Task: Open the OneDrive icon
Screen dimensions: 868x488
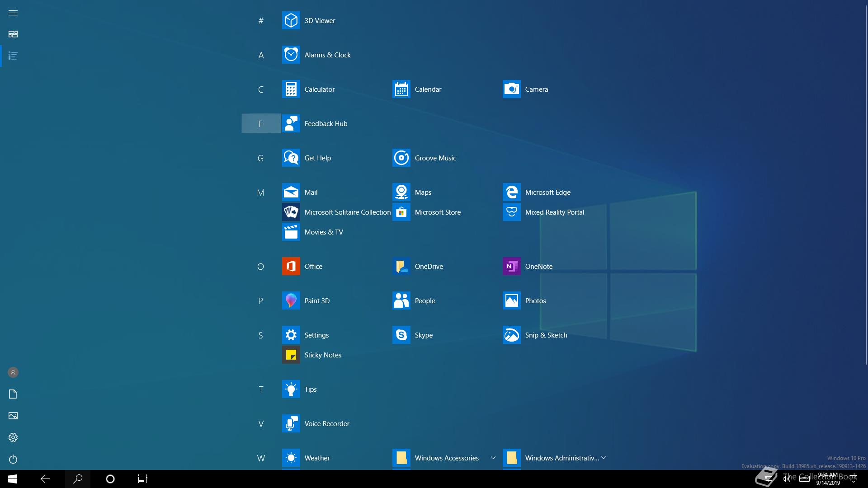Action: pyautogui.click(x=401, y=266)
